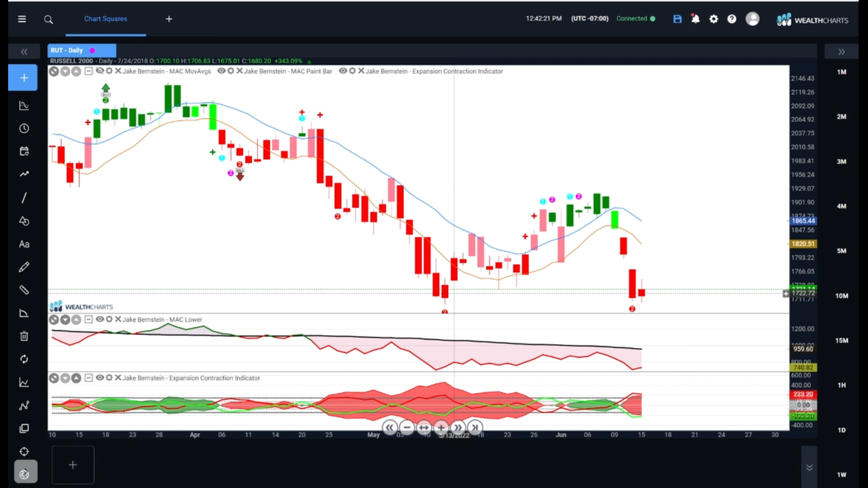The width and height of the screenshot is (868, 488).
Task: Open the help question mark
Action: pos(732,19)
